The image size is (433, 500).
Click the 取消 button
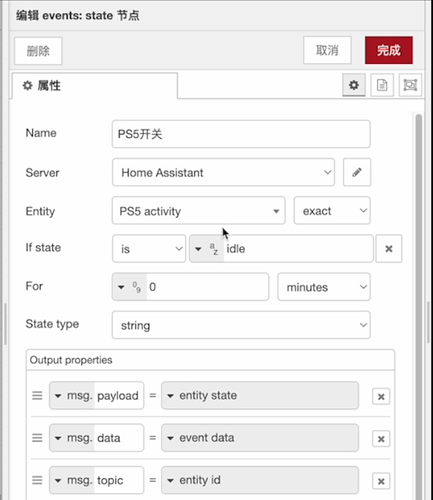click(327, 50)
